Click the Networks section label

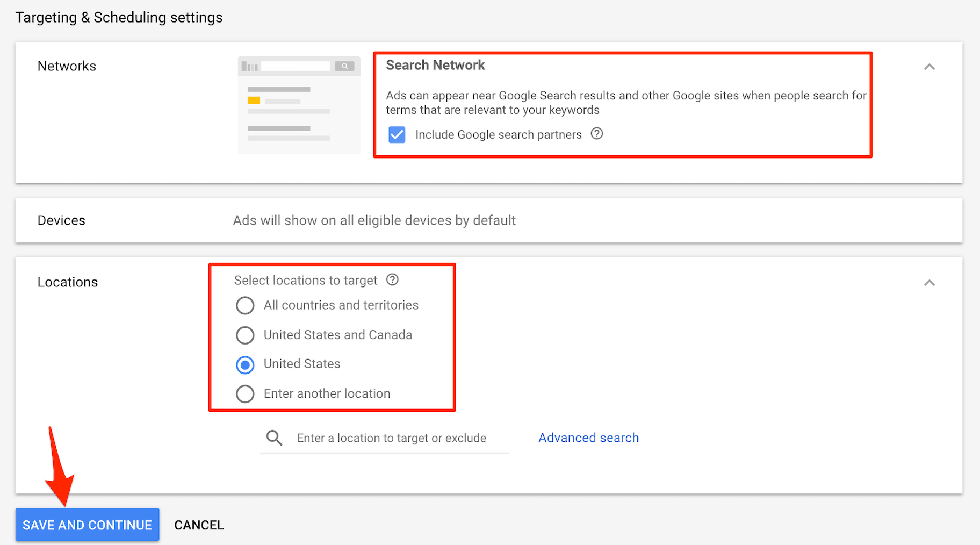tap(67, 66)
